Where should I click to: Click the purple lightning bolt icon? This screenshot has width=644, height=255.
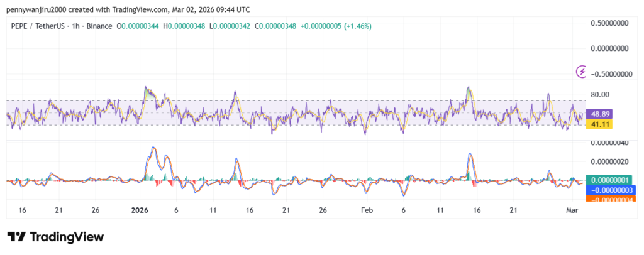tap(582, 72)
